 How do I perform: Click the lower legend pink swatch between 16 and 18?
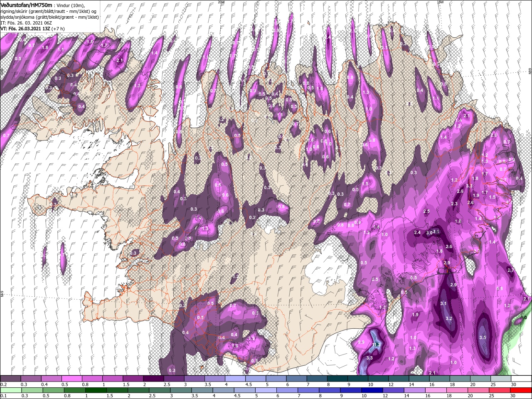[436, 390]
